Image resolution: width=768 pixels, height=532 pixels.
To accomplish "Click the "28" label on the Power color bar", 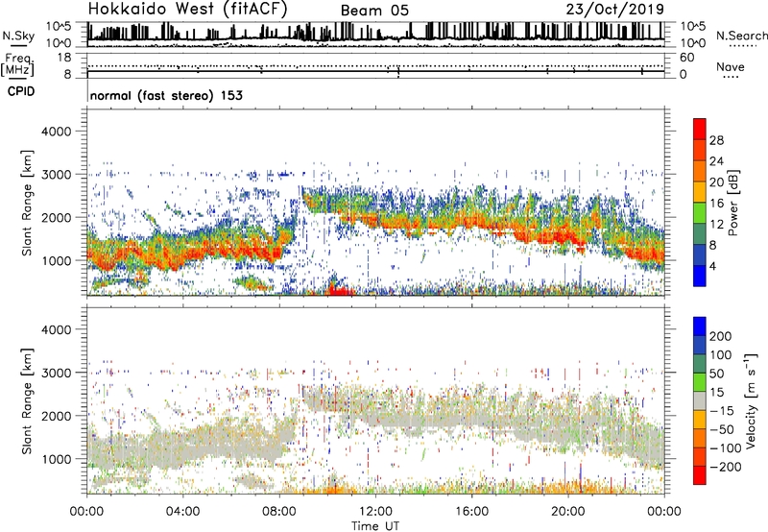I will tap(716, 140).
